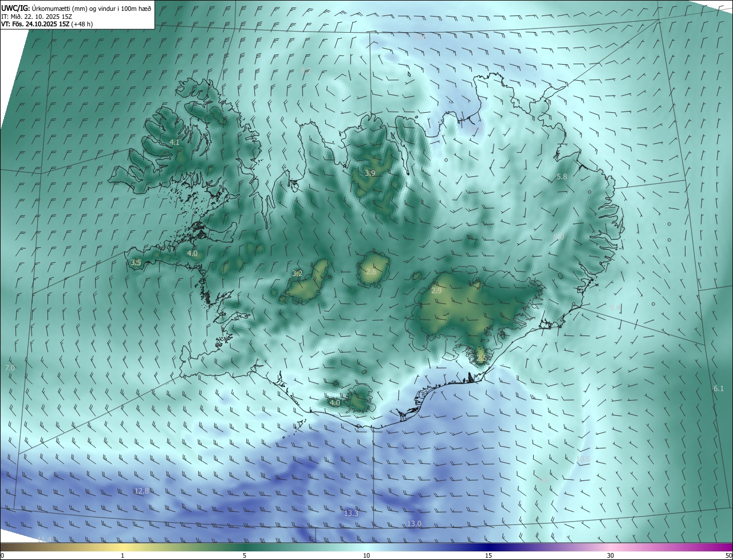
Task: Click the 3.9 precipitable water value
Action: coord(370,173)
